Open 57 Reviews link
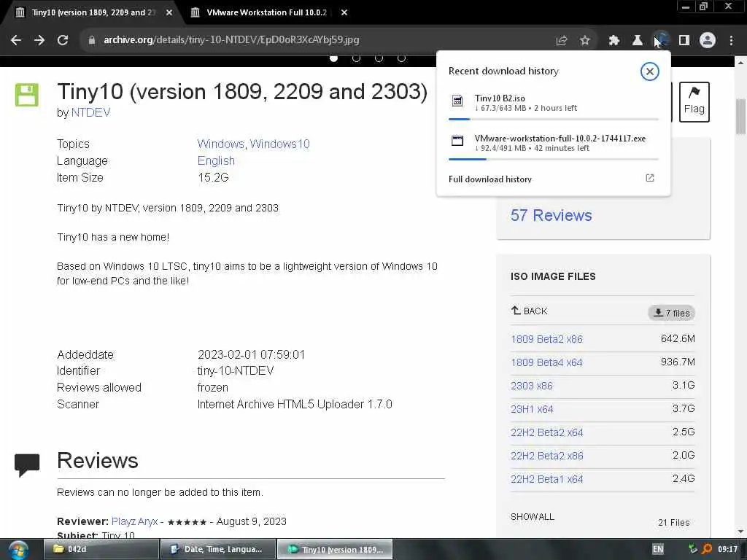 click(x=551, y=215)
